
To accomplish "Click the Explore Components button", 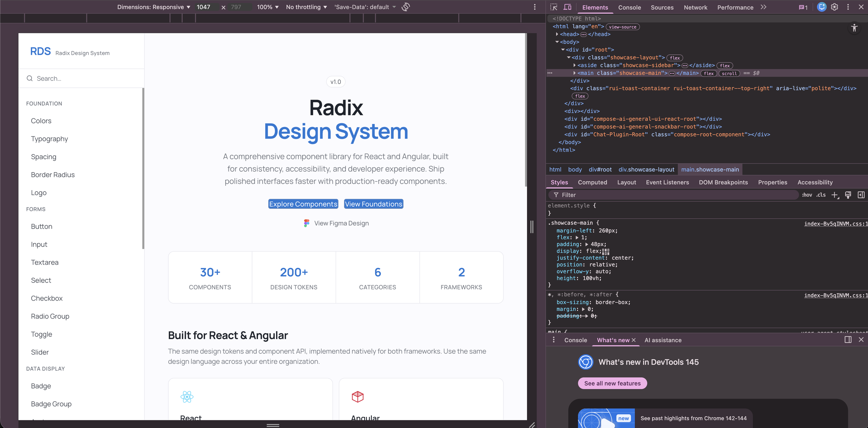I will point(303,204).
